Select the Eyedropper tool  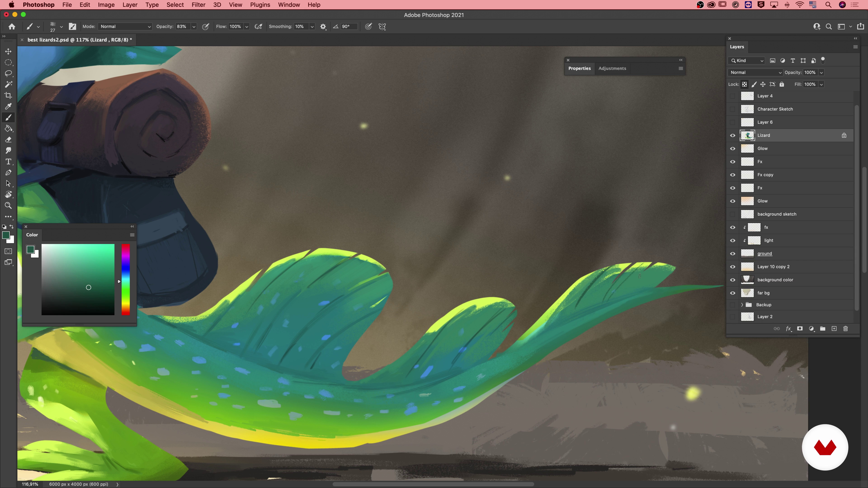click(x=8, y=106)
